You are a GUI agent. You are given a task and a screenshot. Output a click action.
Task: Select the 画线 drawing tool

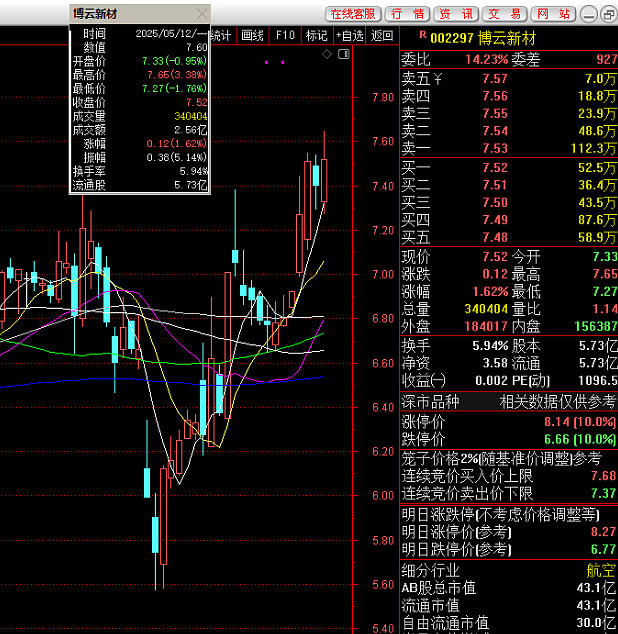(253, 36)
